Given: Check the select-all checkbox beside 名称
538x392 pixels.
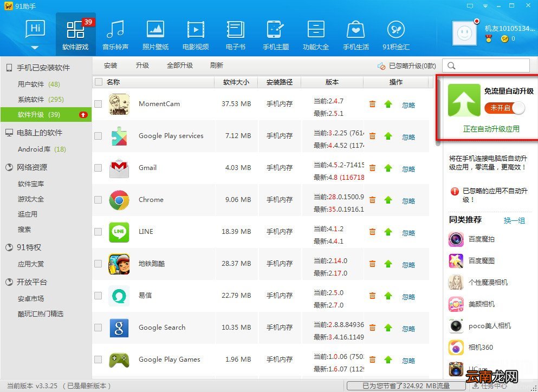Looking at the screenshot, I should click(99, 82).
